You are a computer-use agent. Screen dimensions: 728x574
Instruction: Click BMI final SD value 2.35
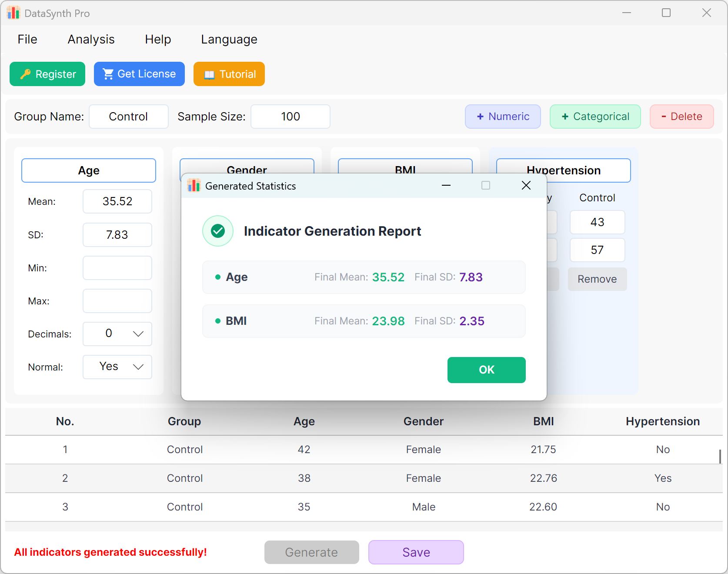472,321
